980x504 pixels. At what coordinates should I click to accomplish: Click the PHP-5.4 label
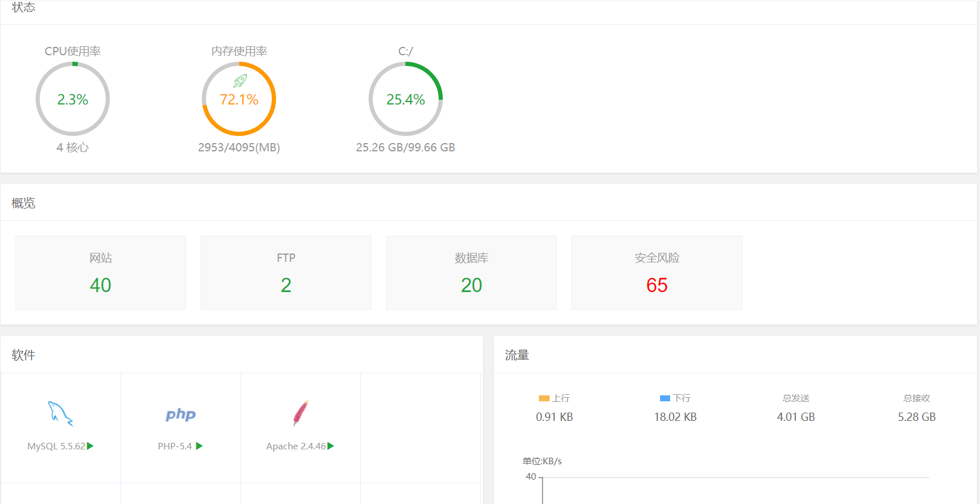point(175,446)
